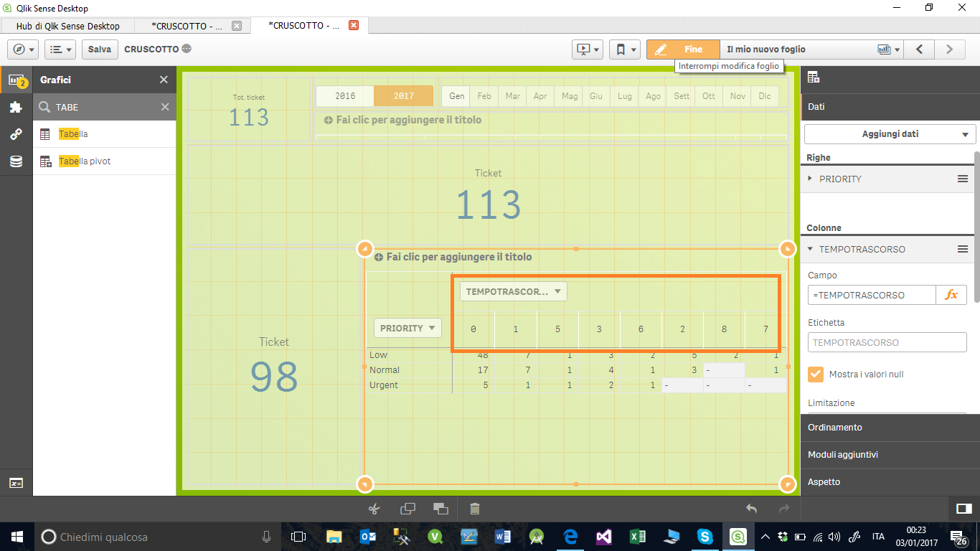The width and height of the screenshot is (980, 551).
Task: Select the Tabella chart item
Action: tap(104, 134)
